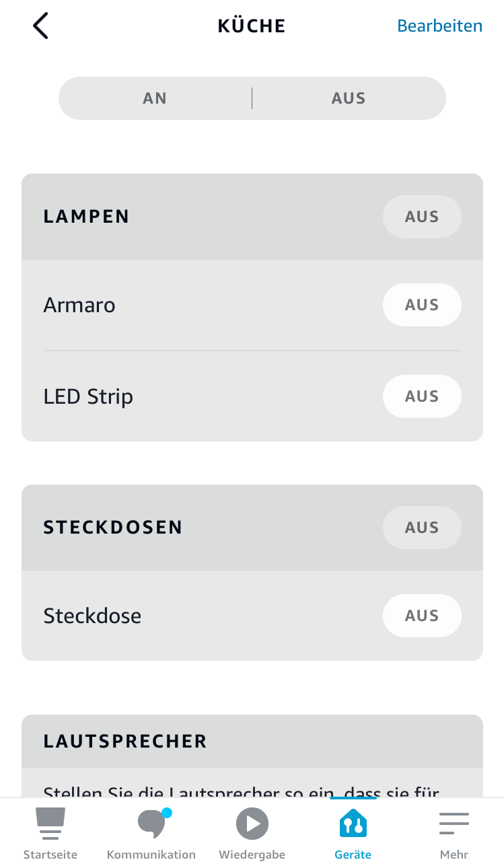Viewport: 504px width, 866px height.
Task: Open the Armaro lamp details
Action: [x=79, y=305]
